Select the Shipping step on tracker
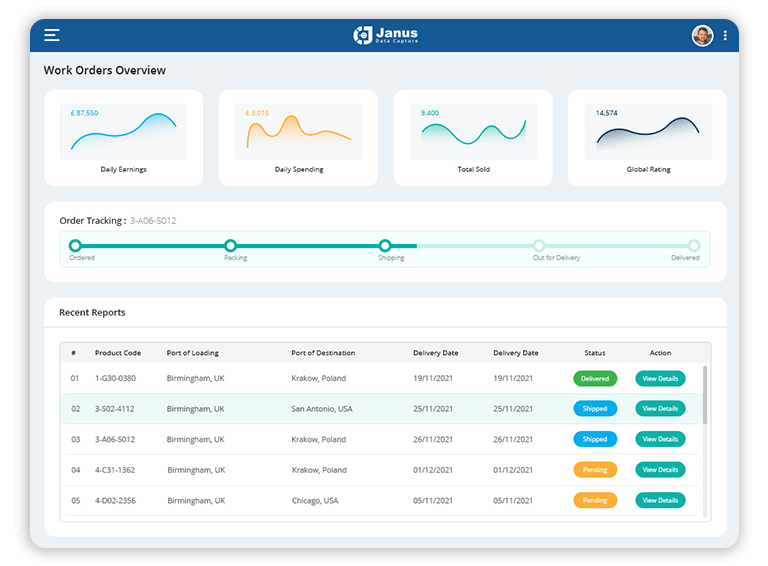The width and height of the screenshot is (768, 566). 385,245
